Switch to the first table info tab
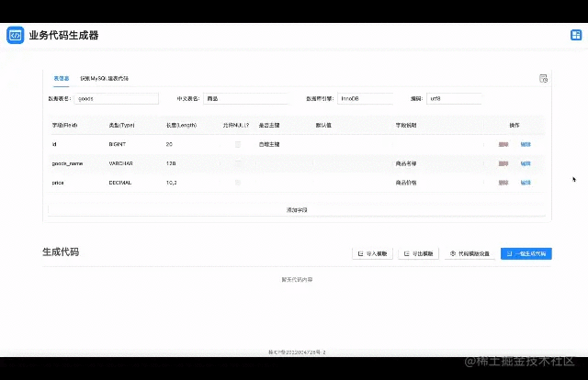 pos(62,78)
